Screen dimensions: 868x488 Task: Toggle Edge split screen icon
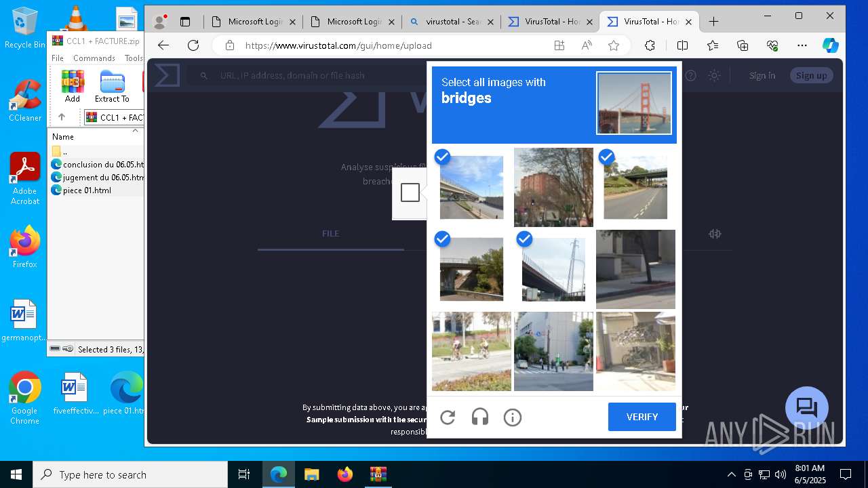click(682, 45)
